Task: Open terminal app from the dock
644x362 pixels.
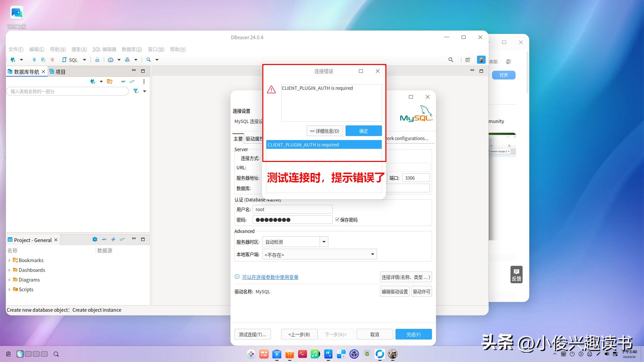Action: tap(302, 354)
